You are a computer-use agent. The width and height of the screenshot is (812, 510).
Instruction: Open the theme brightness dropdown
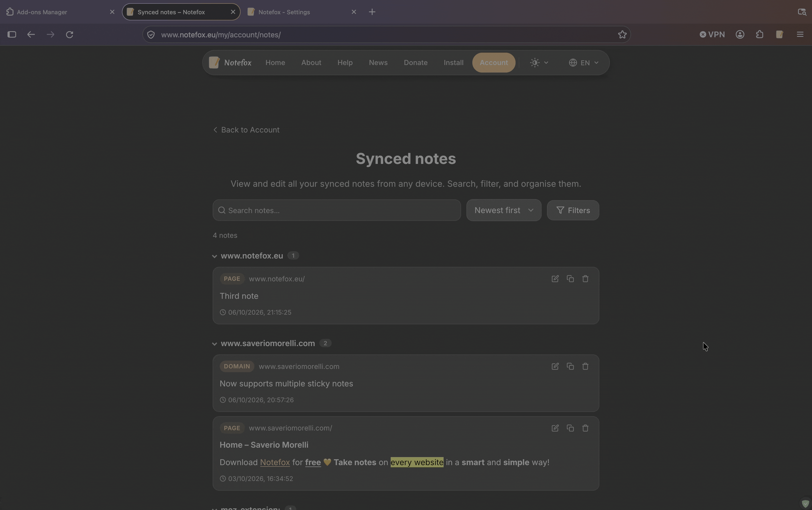tap(539, 63)
